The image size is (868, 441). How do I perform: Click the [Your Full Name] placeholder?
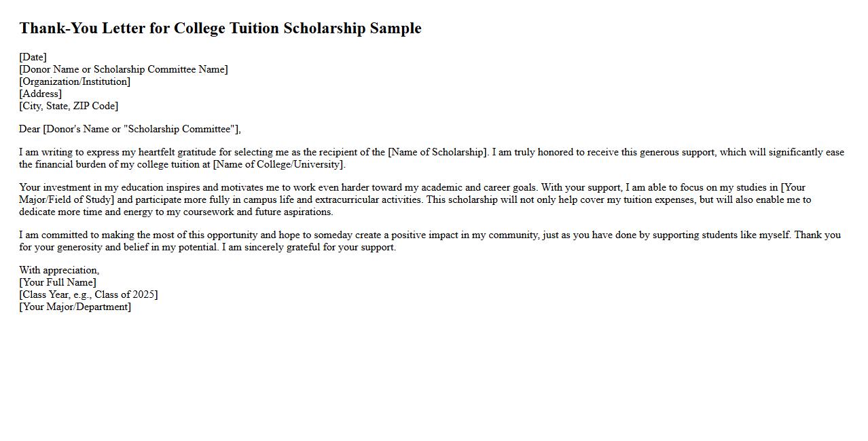58,282
